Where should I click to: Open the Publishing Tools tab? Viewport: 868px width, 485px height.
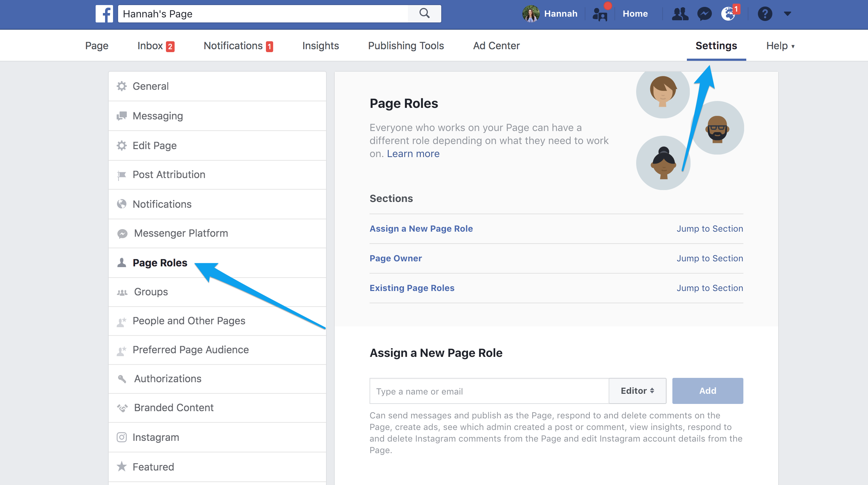pyautogui.click(x=406, y=46)
